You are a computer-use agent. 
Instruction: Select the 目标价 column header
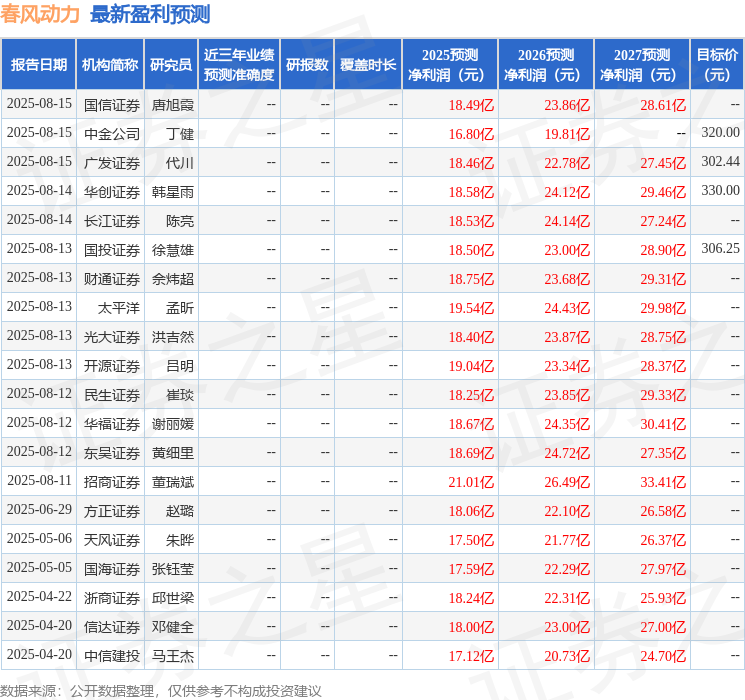click(717, 65)
